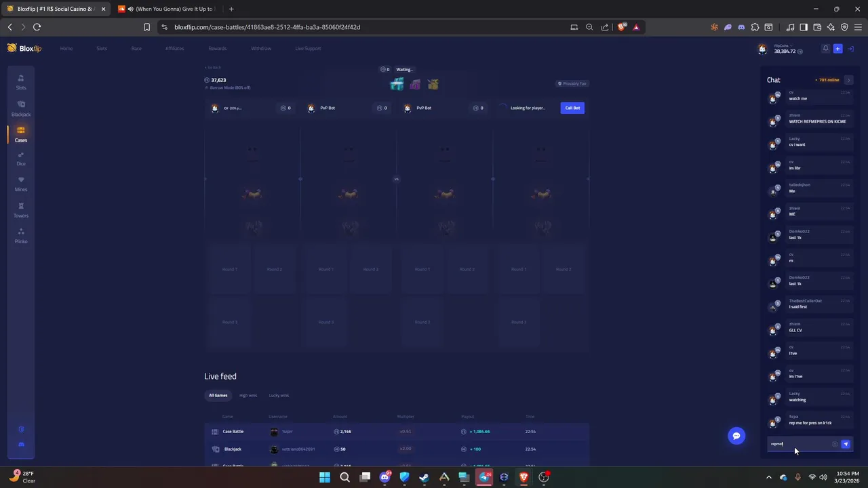868x488 pixels.
Task: Open Blackjack in the left sidebar
Action: (21, 108)
